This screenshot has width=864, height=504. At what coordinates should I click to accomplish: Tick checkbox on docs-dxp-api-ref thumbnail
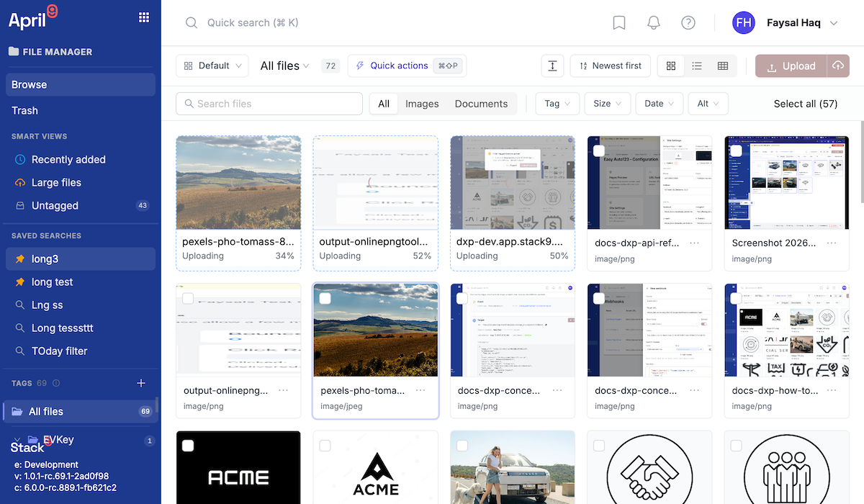click(599, 150)
